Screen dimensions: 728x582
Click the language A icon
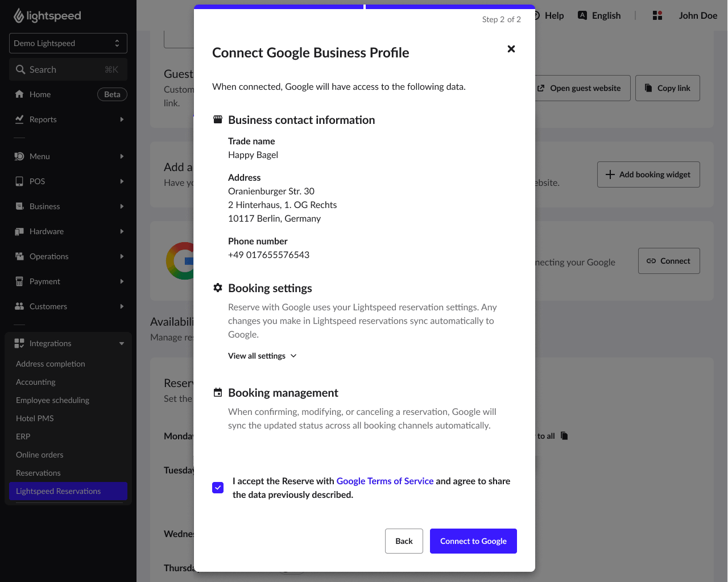582,15
